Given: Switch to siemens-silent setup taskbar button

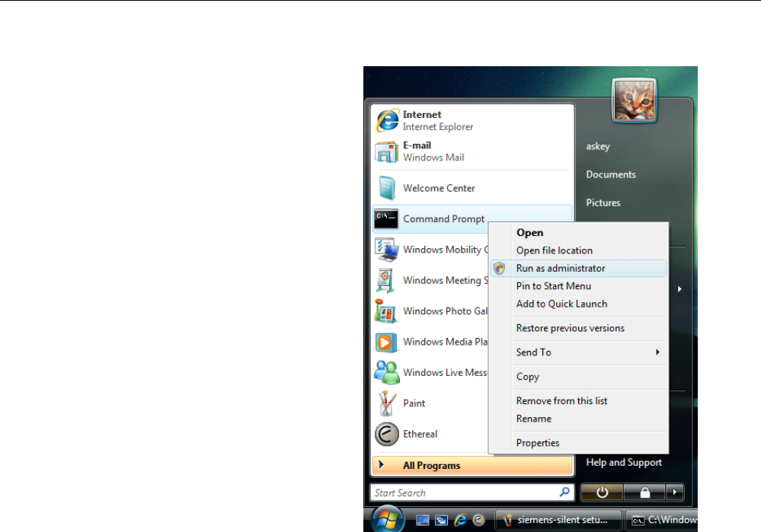Looking at the screenshot, I should pyautogui.click(x=558, y=520).
